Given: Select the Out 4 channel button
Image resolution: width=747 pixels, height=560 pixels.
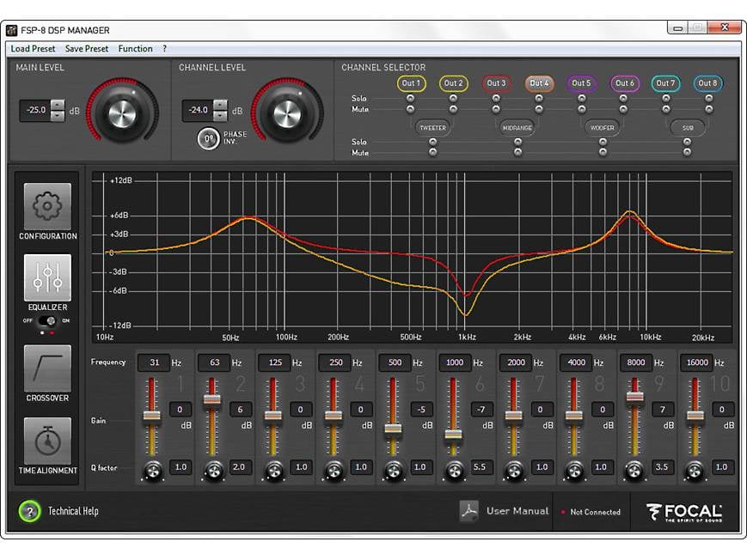Looking at the screenshot, I should tap(539, 83).
